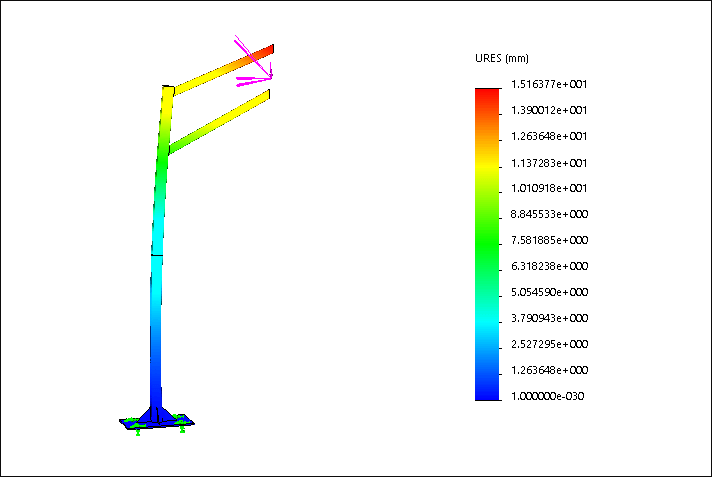
Task: Select legend value 5.054590e+000
Action: point(549,292)
